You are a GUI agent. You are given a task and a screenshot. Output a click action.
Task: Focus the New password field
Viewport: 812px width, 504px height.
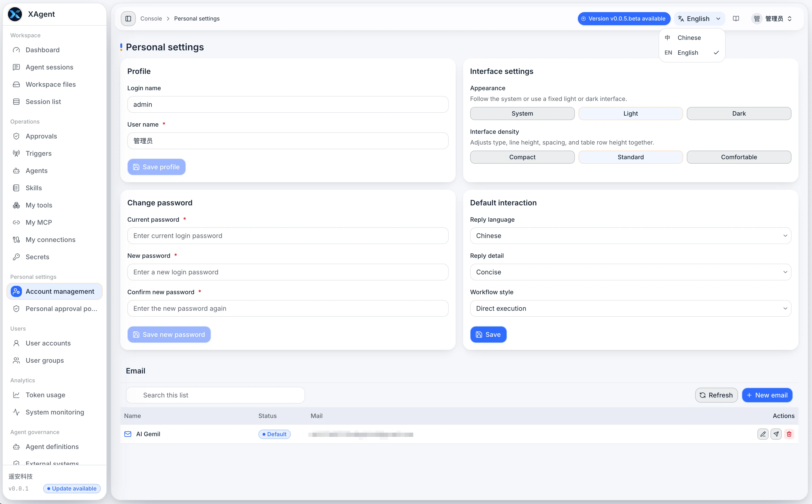click(x=288, y=272)
